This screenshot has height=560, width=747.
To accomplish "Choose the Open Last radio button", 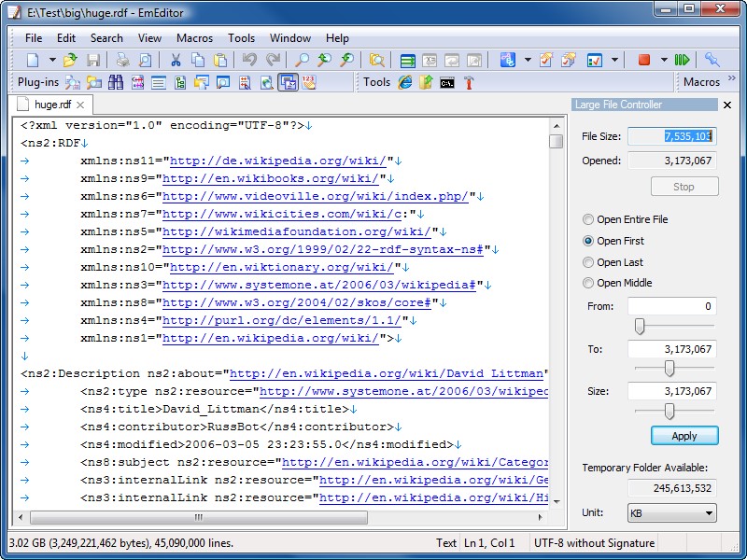I will pos(588,262).
